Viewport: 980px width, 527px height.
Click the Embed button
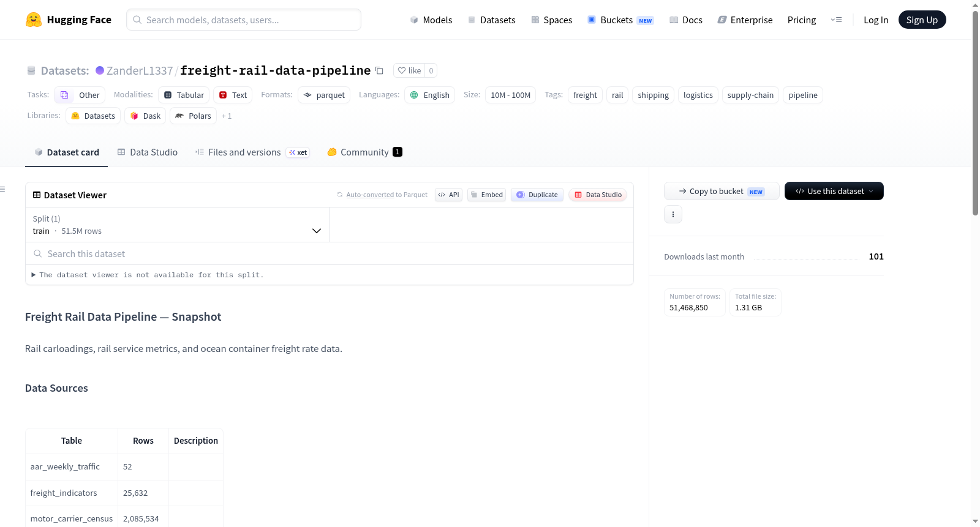click(x=486, y=195)
